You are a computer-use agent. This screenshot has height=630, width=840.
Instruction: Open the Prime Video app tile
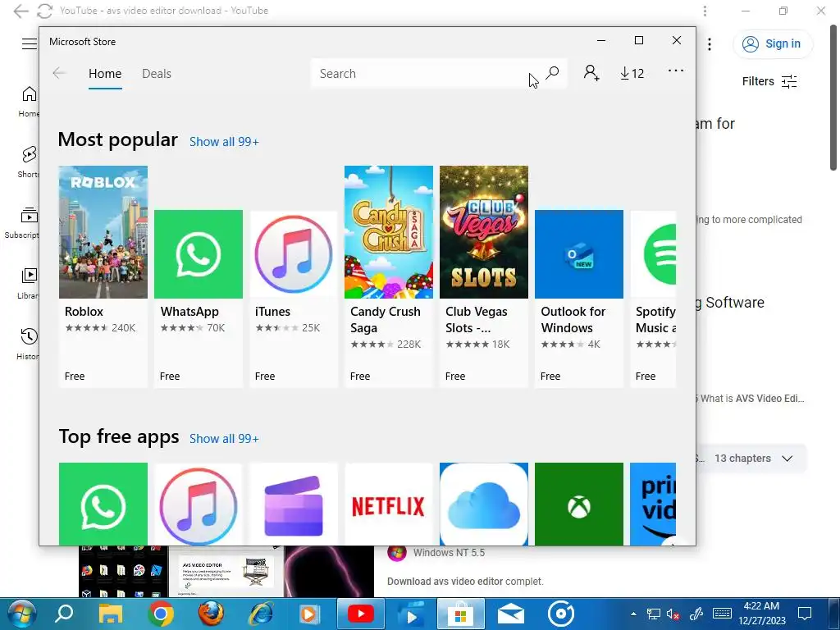coord(653,504)
